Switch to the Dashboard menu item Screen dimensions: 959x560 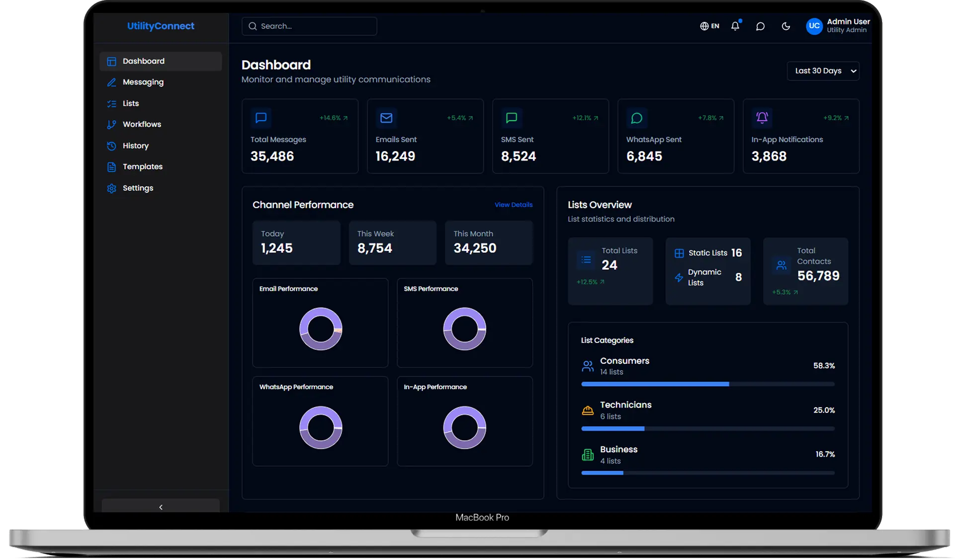(x=144, y=61)
